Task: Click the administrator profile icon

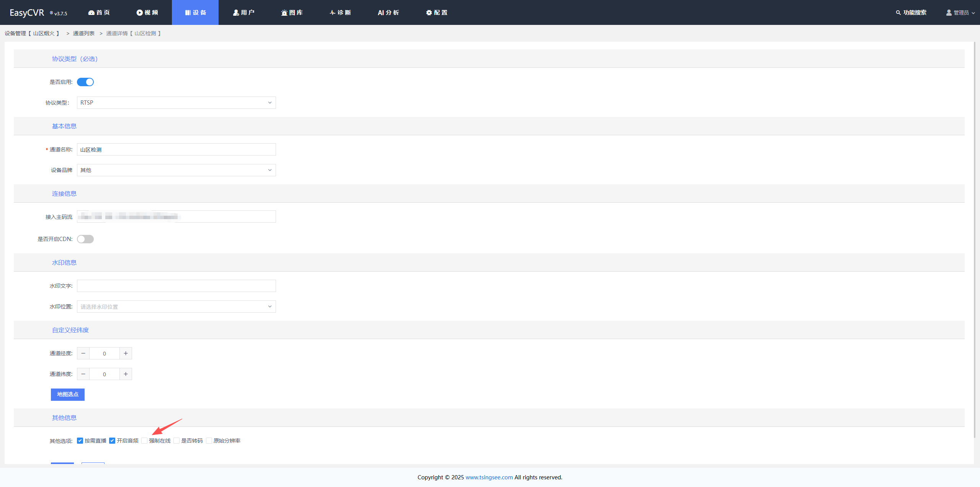Action: click(949, 13)
